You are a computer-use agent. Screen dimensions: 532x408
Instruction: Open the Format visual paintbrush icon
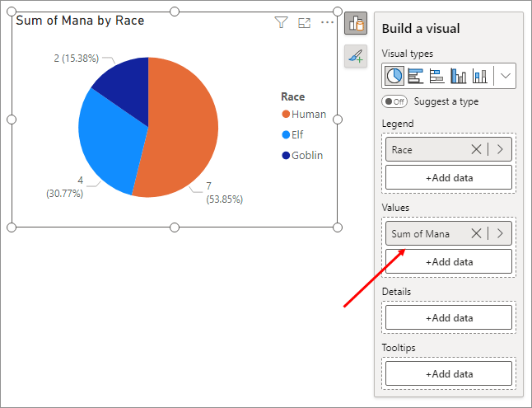point(356,57)
